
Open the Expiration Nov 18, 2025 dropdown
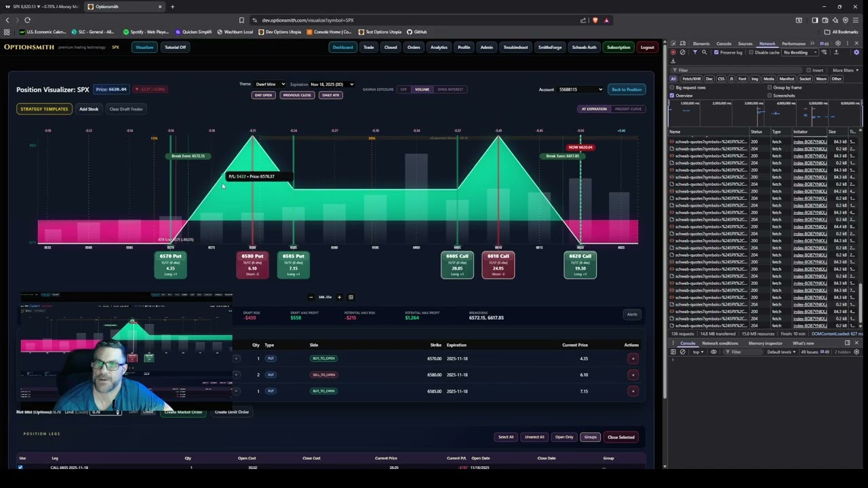click(x=332, y=84)
